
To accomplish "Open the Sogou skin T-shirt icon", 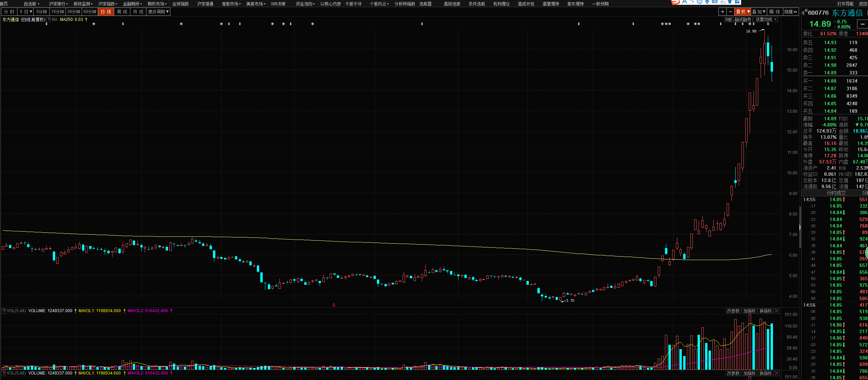I will pyautogui.click(x=730, y=2).
